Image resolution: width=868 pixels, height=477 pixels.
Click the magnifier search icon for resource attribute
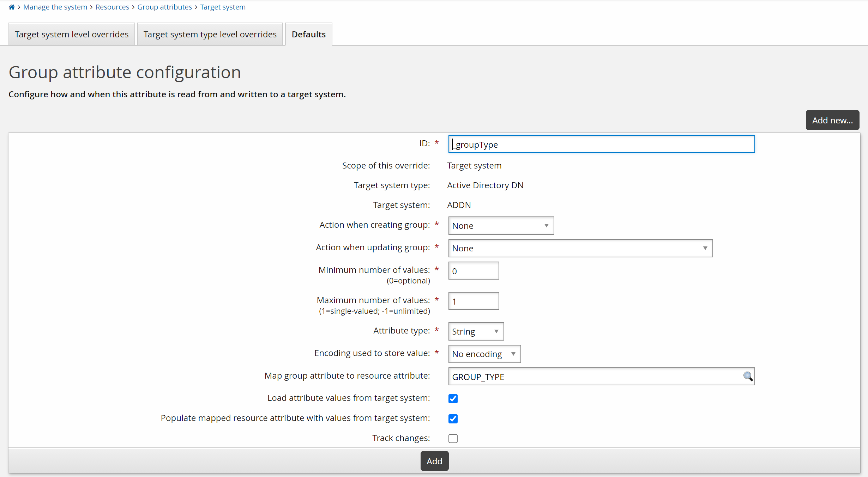pos(748,376)
